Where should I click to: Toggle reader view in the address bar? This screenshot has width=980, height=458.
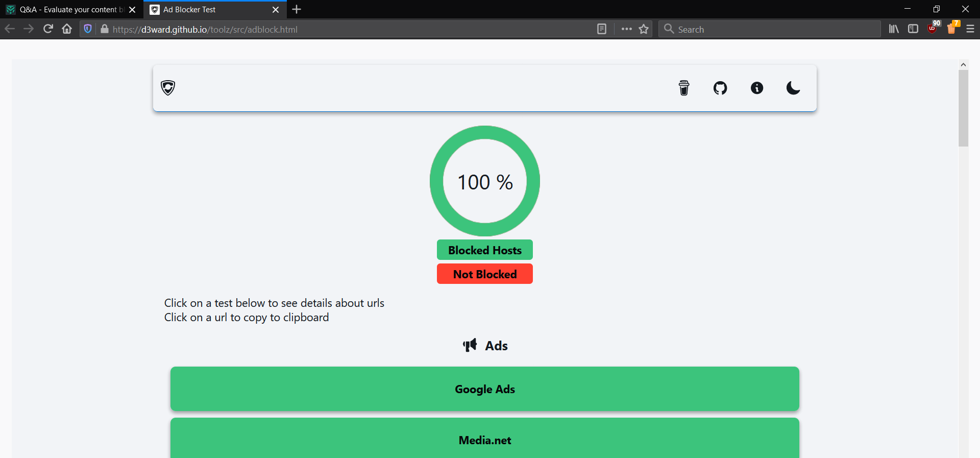(602, 29)
